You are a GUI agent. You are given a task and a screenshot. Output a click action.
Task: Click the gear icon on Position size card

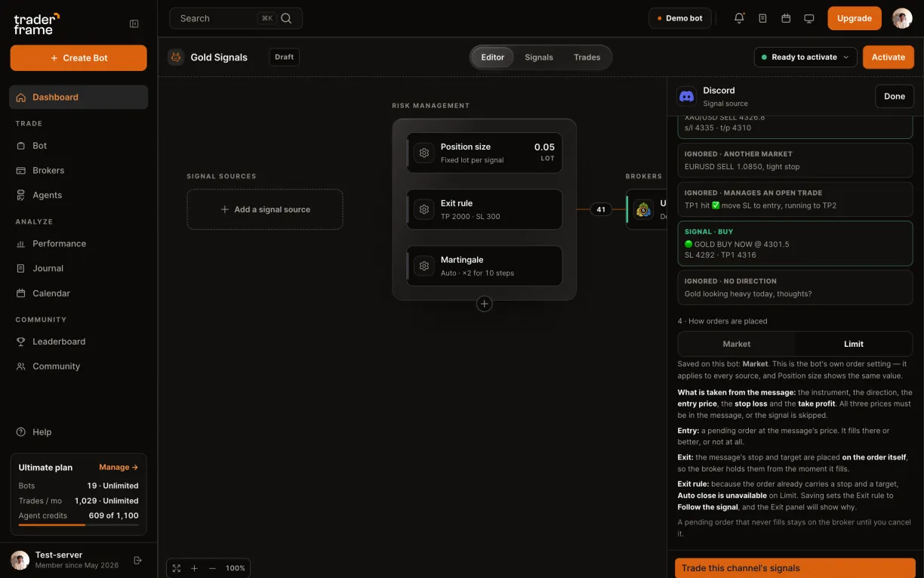pyautogui.click(x=424, y=153)
